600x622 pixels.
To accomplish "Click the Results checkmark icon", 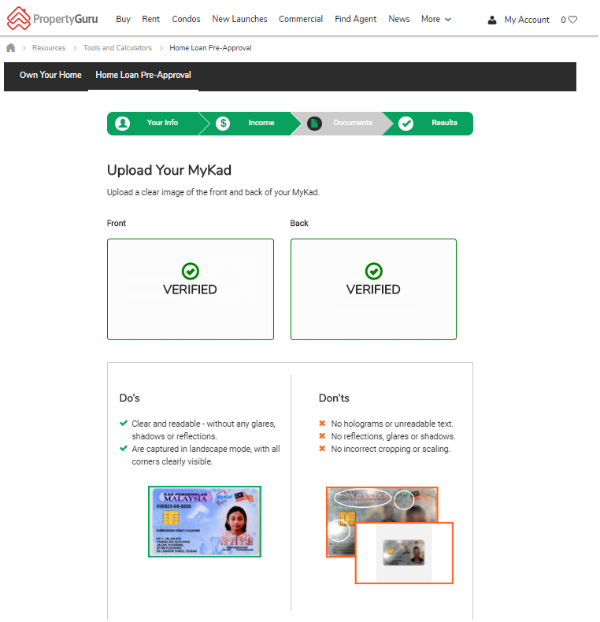I will pyautogui.click(x=406, y=123).
